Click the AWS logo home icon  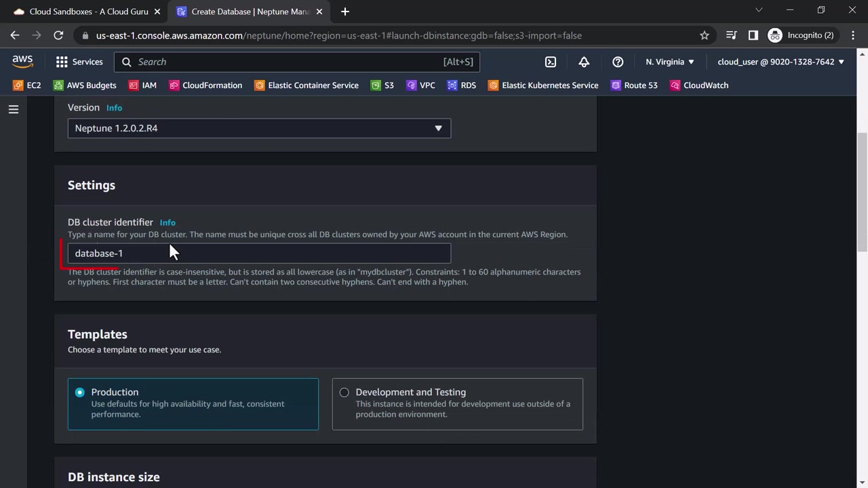(22, 62)
